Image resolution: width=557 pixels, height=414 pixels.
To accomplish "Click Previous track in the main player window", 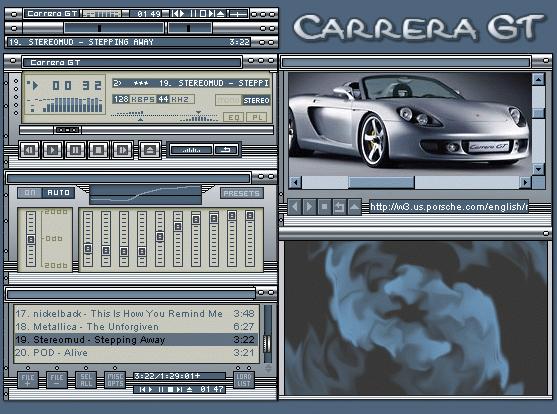I will click(x=29, y=150).
